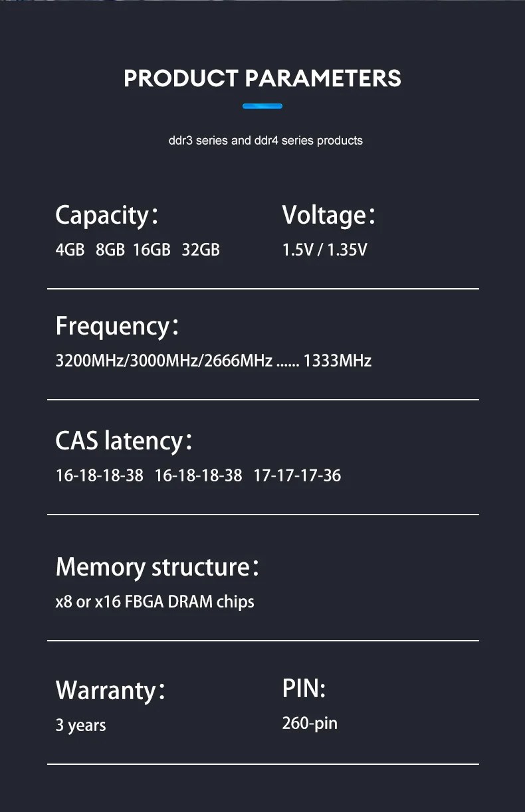Select the 1.5V / 1.35V voltage text
525x812 pixels.
pos(324,250)
